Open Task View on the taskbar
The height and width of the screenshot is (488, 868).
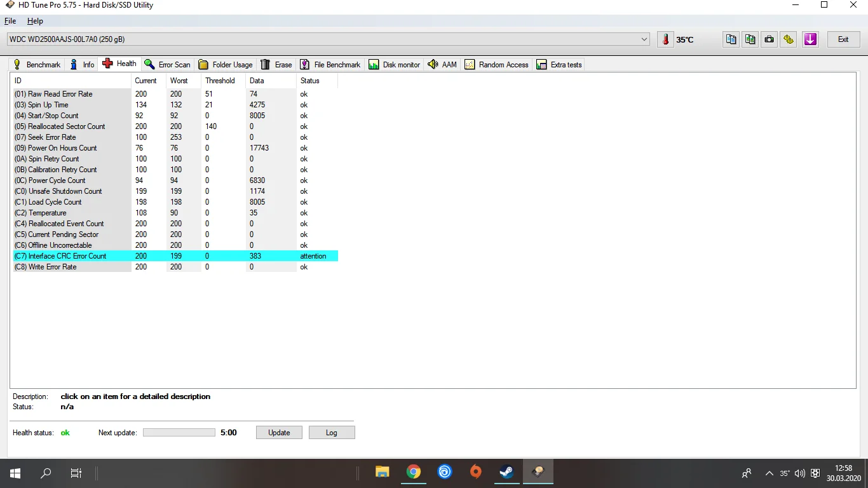coord(76,473)
